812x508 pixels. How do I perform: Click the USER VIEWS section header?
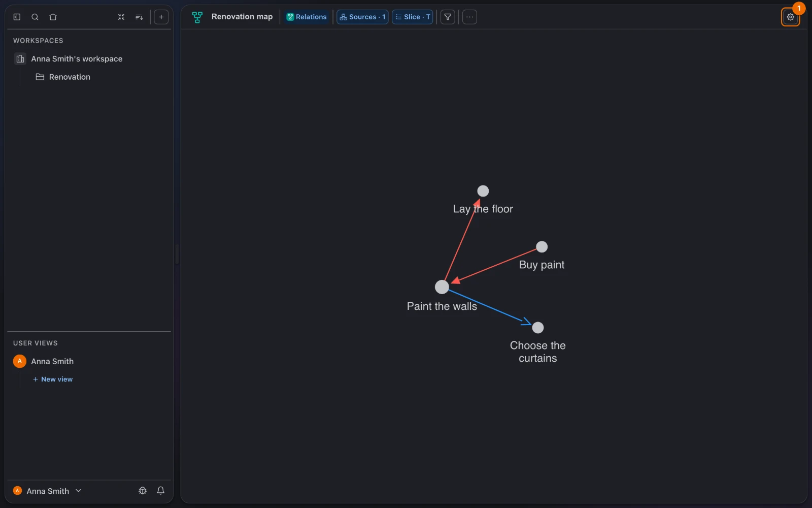pos(36,343)
